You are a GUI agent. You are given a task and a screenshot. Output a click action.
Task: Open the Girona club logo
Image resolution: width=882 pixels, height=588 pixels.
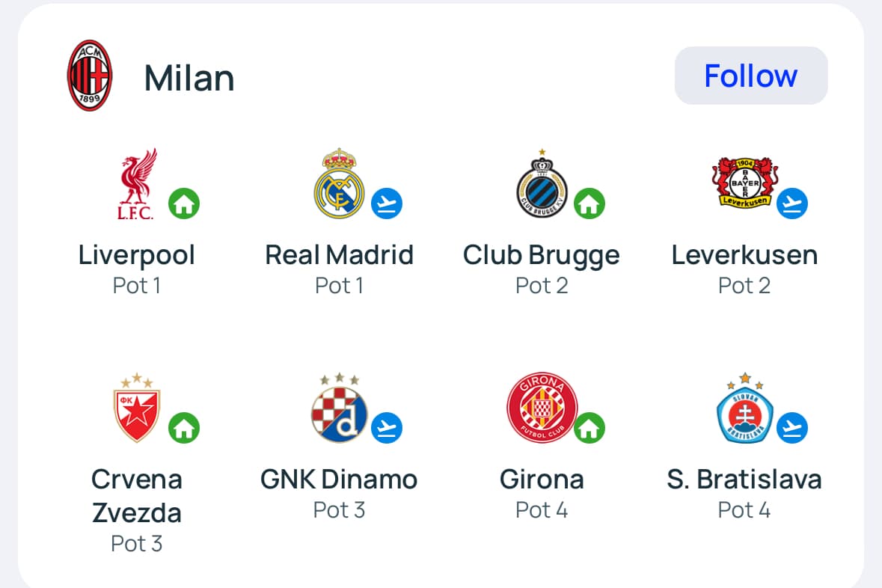[542, 408]
